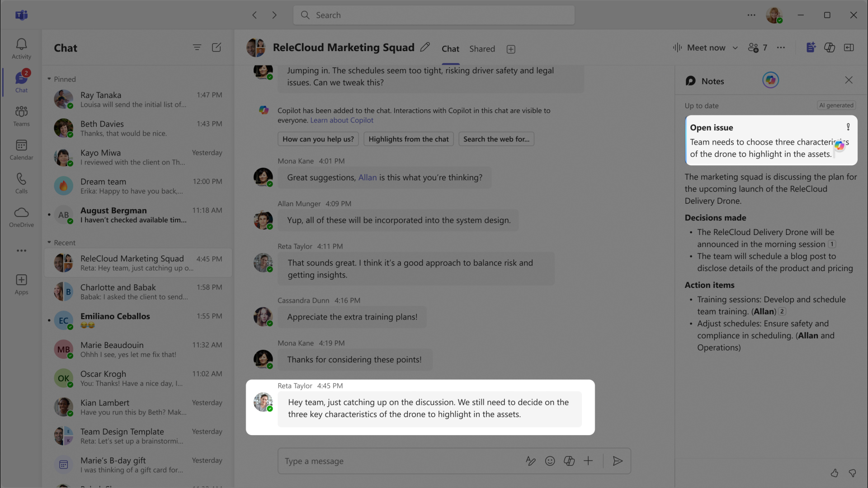Open the Calls section
The height and width of the screenshot is (488, 868).
(21, 183)
